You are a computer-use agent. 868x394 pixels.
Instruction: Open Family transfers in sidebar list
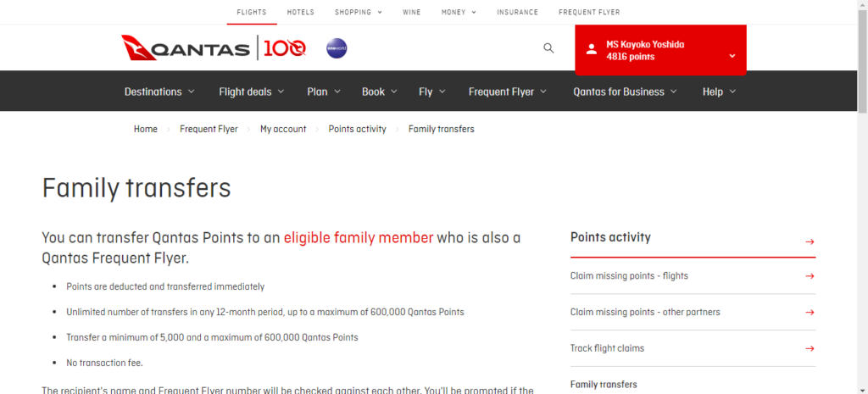point(604,384)
